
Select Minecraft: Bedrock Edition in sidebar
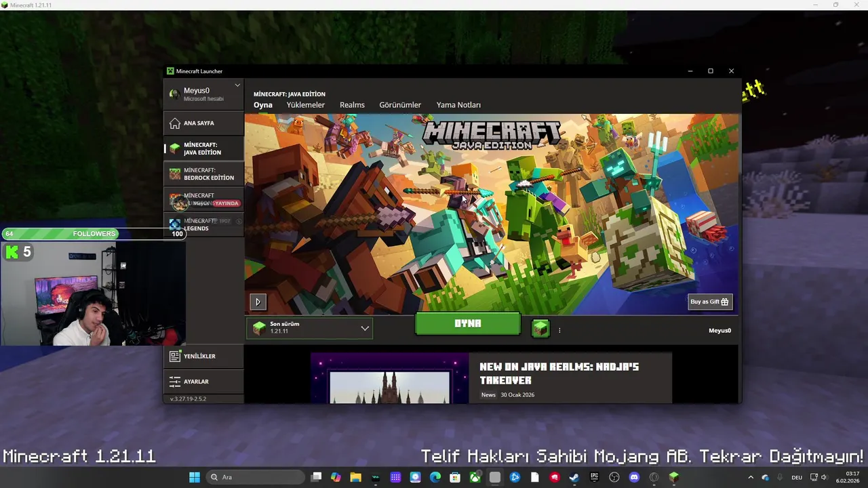click(x=203, y=174)
